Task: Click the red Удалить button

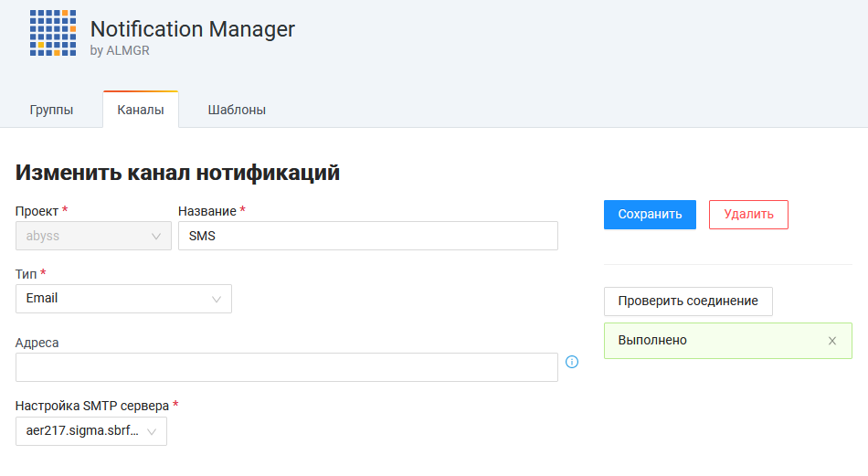Action: point(748,215)
